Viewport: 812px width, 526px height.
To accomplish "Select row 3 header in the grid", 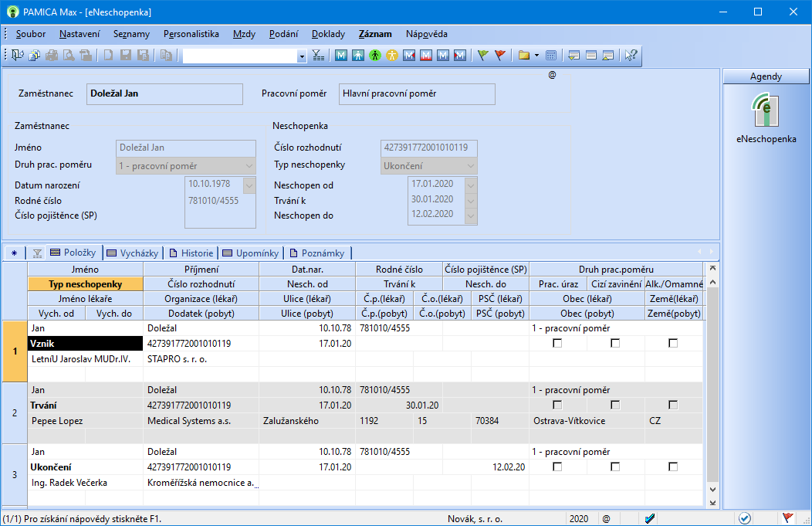I will pos(15,475).
